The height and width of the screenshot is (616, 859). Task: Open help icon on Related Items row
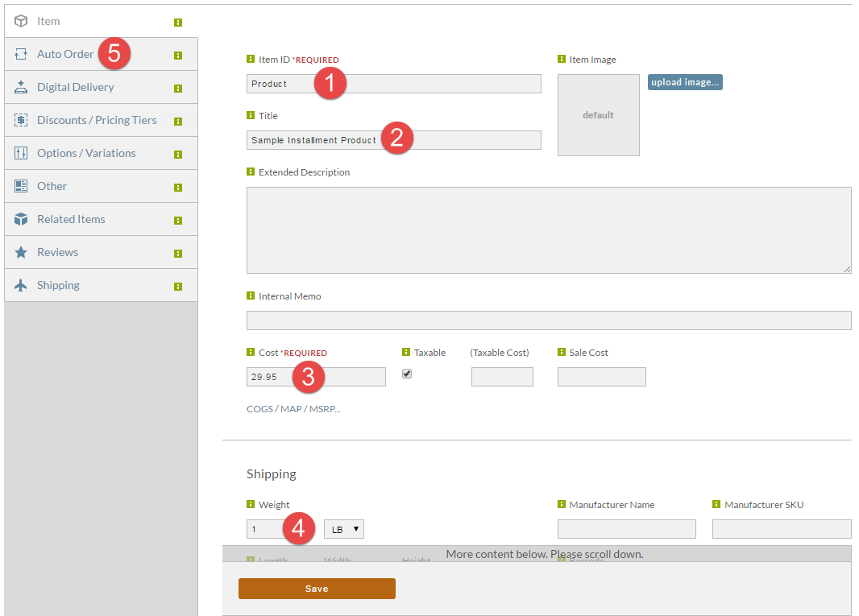point(178,221)
